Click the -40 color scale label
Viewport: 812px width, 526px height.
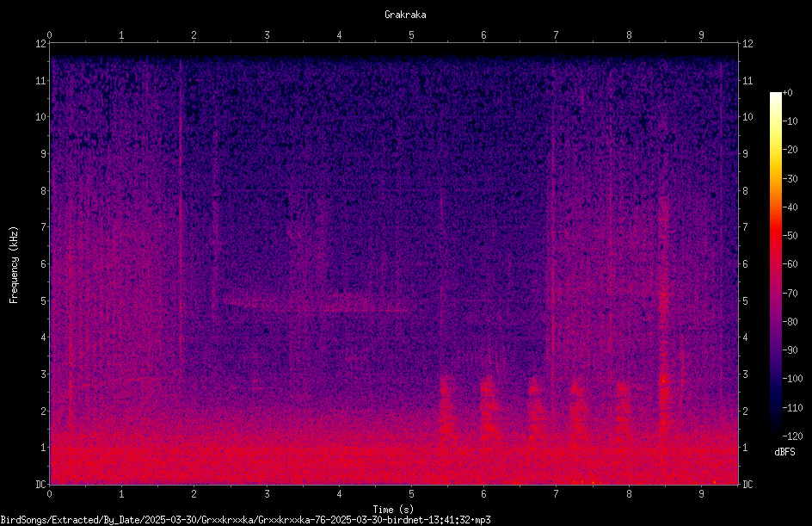tap(790, 207)
